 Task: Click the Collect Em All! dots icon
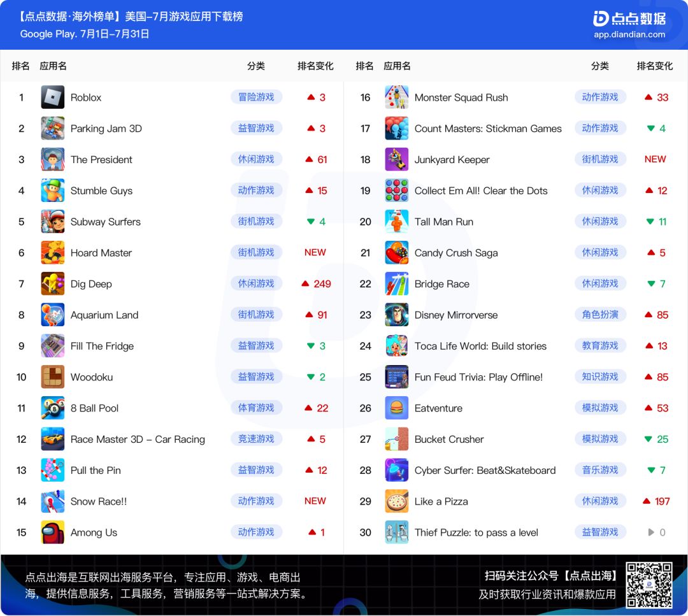pyautogui.click(x=397, y=190)
